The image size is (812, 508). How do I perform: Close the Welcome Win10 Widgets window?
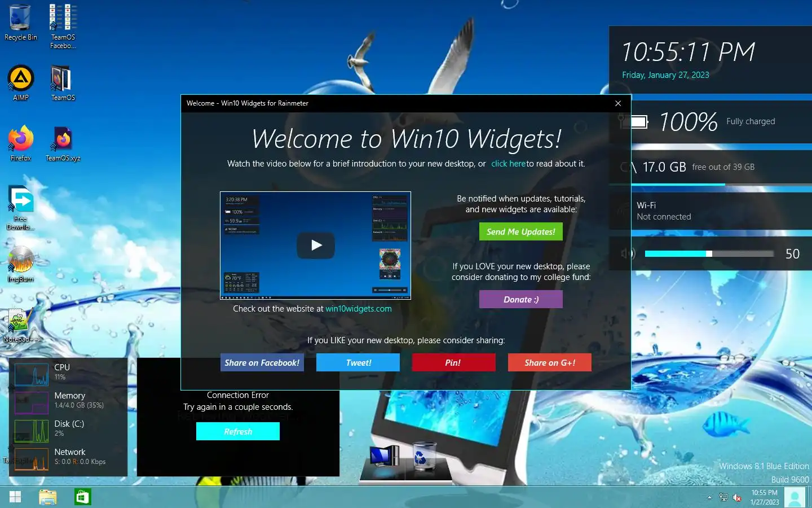tap(618, 103)
